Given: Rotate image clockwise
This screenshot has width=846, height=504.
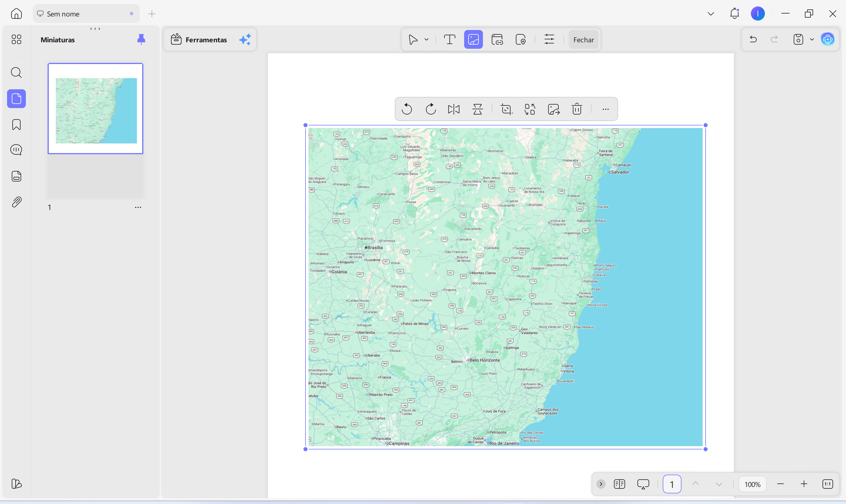Looking at the screenshot, I should tap(430, 109).
